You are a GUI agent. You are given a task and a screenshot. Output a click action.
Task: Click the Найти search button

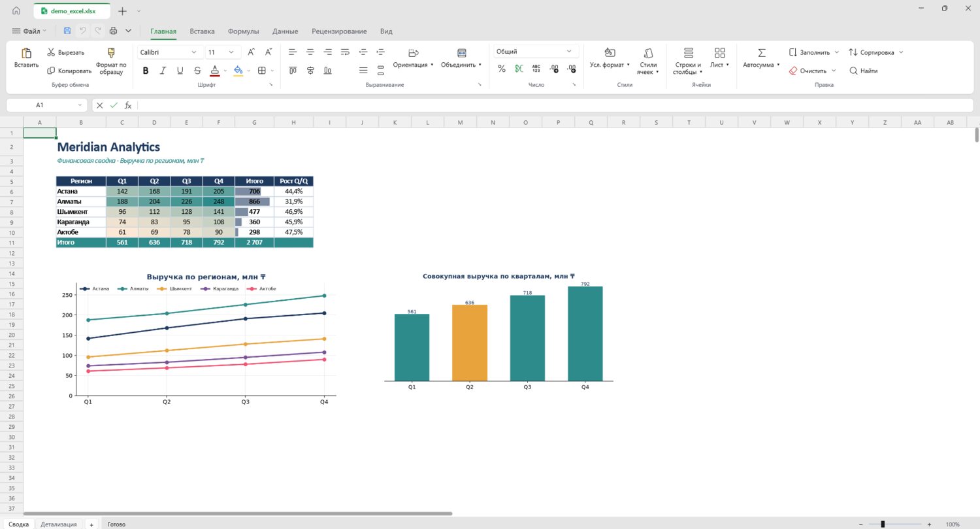(863, 71)
